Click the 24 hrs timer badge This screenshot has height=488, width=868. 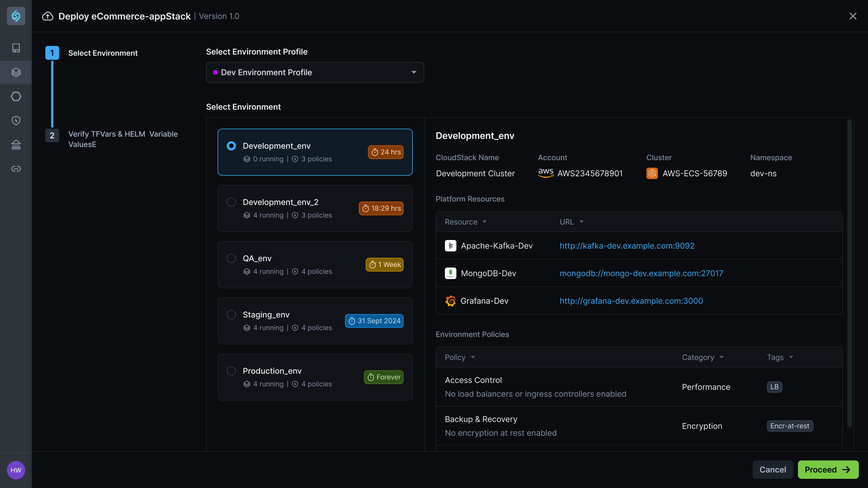pyautogui.click(x=386, y=152)
